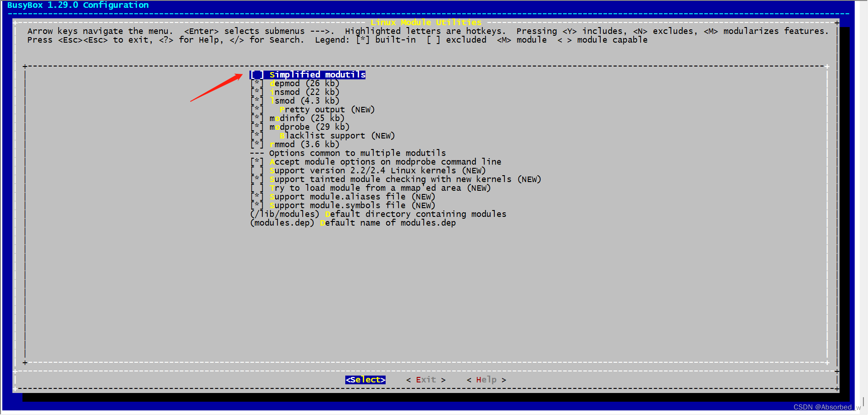Click 'Options common to multiple modutils' separator text

coord(358,153)
